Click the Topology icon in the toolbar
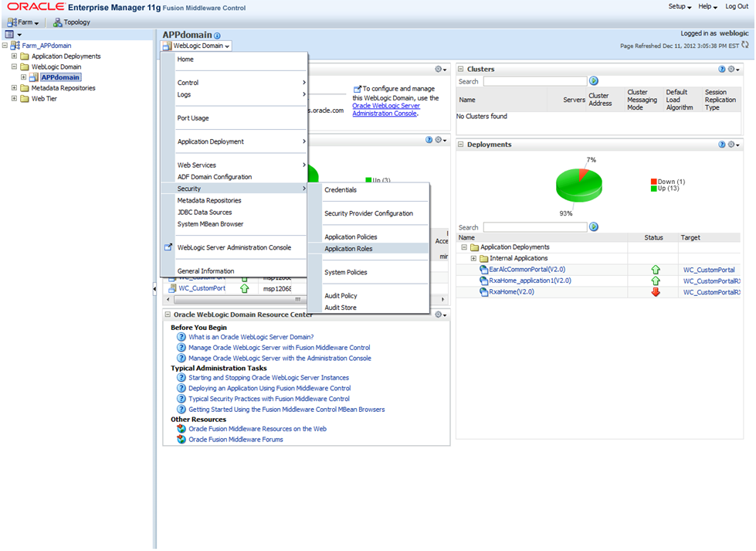This screenshot has width=756, height=551. click(x=56, y=22)
